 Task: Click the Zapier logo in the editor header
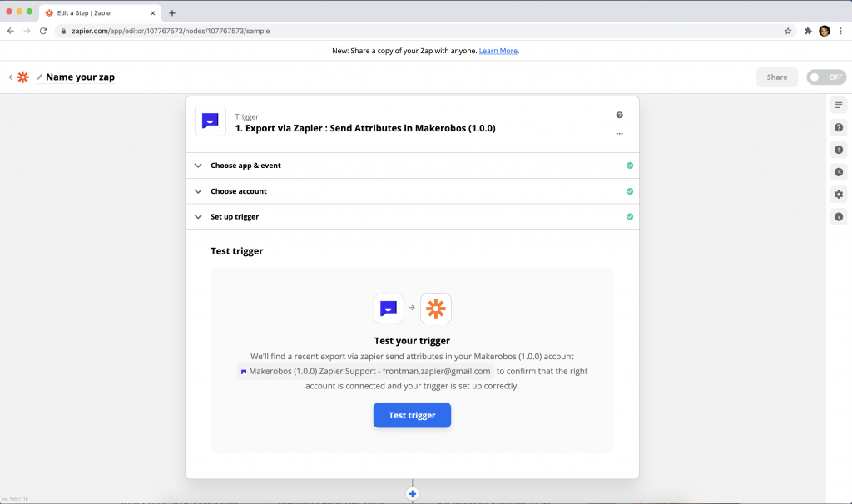(x=22, y=77)
